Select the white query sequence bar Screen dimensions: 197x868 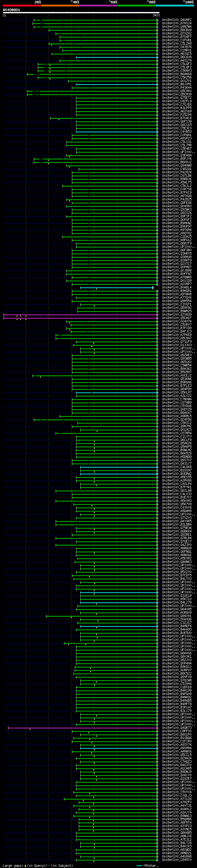81,13
